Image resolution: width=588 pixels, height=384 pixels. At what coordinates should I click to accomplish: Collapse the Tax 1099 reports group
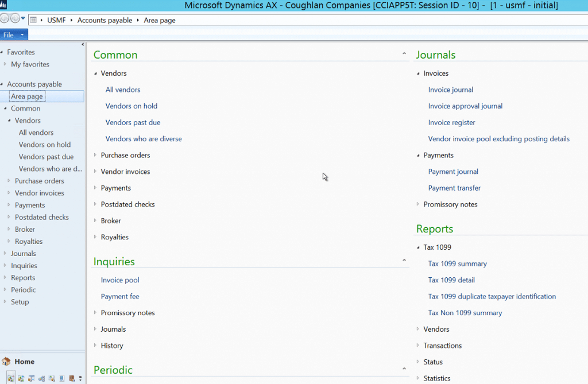418,247
